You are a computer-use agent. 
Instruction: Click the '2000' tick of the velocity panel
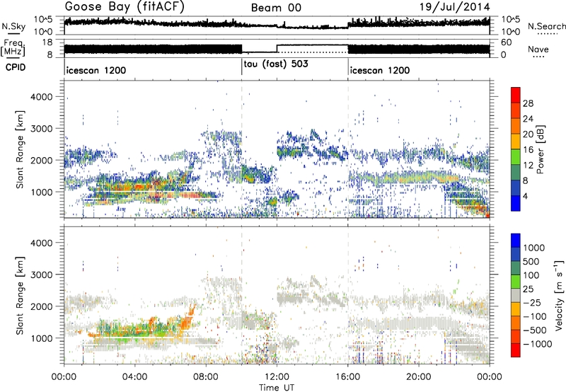pos(41,306)
